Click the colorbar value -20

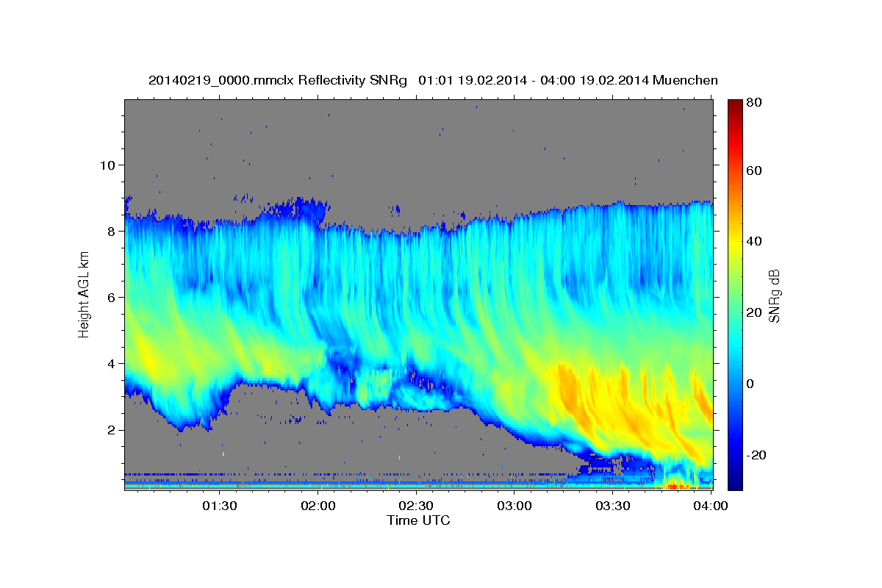click(758, 455)
